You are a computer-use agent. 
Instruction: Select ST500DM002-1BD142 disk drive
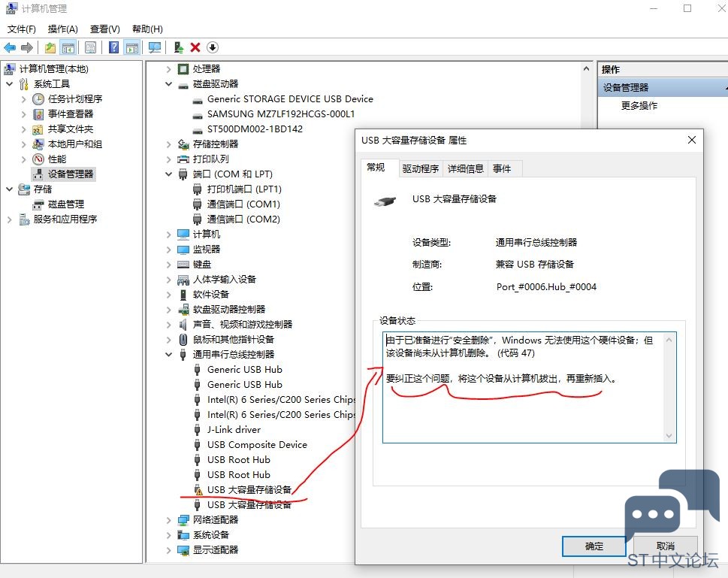coord(255,129)
